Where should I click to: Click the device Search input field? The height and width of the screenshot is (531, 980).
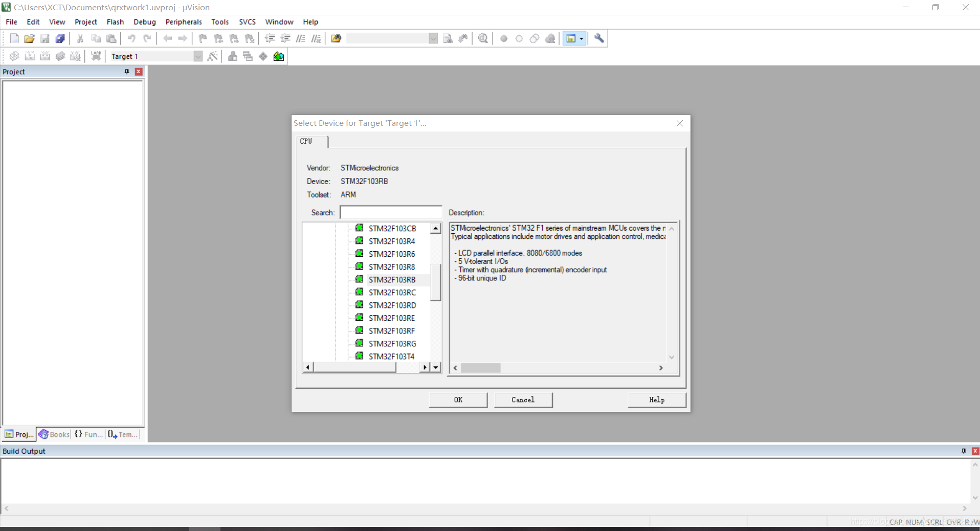point(391,212)
